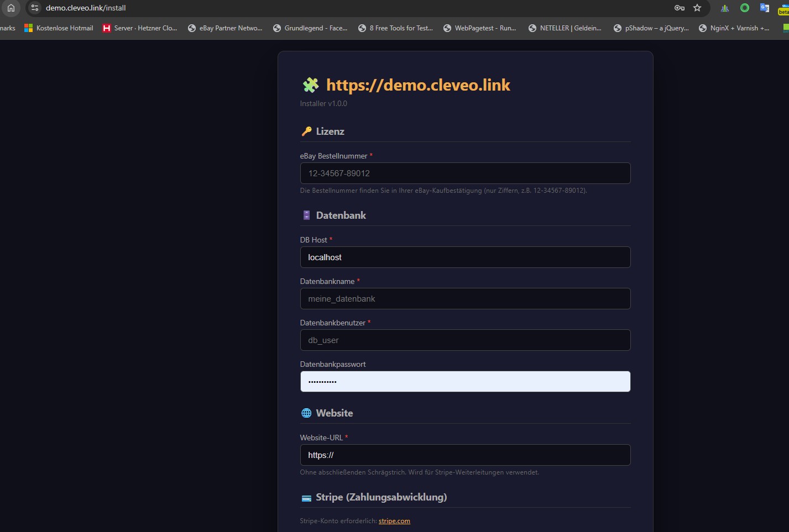The width and height of the screenshot is (789, 532).
Task: Focus the Datenbankbenutzer input field
Action: [x=465, y=340]
